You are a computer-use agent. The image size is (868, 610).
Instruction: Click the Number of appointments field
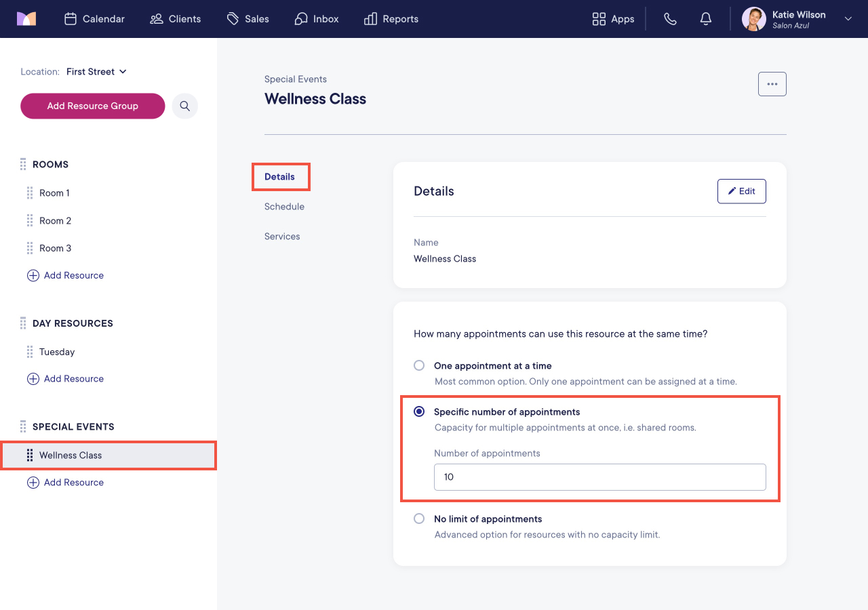tap(600, 477)
